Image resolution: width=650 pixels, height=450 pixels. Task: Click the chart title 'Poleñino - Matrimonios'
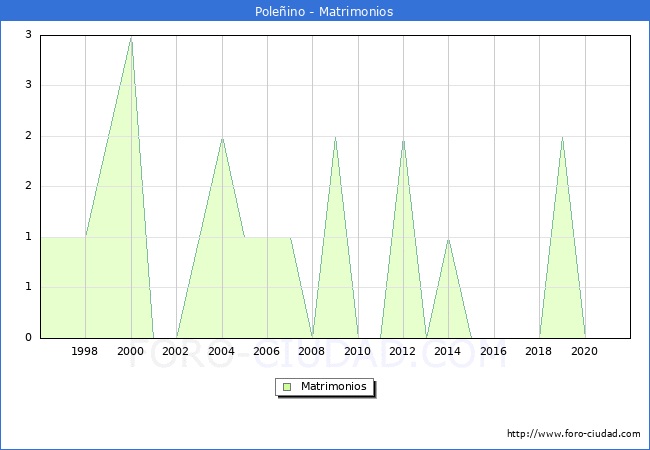coord(324,11)
